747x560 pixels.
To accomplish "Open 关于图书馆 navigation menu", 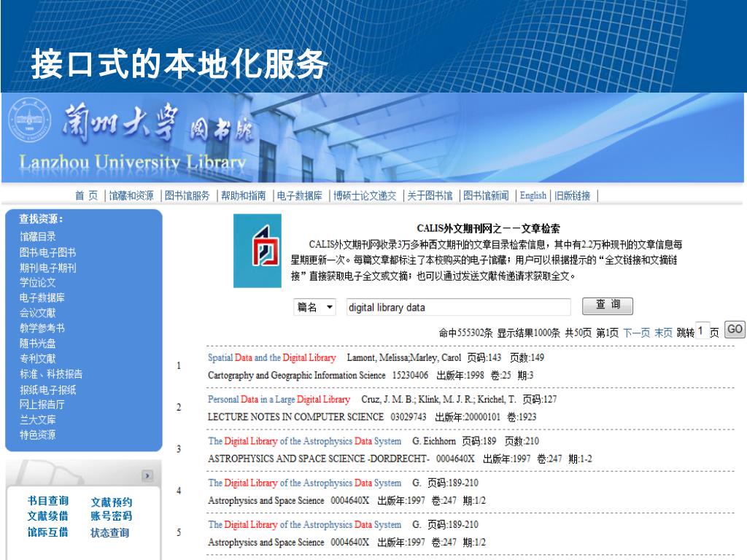I will [430, 195].
